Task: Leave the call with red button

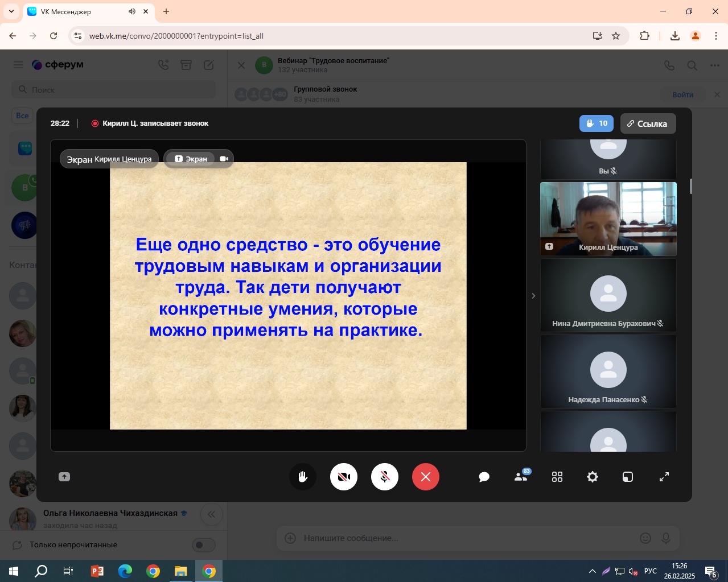Action: point(426,477)
